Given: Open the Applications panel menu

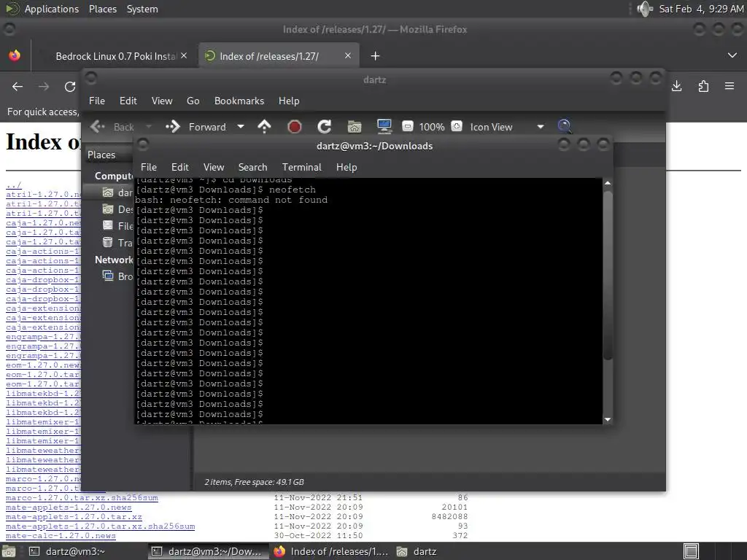Looking at the screenshot, I should tap(52, 9).
